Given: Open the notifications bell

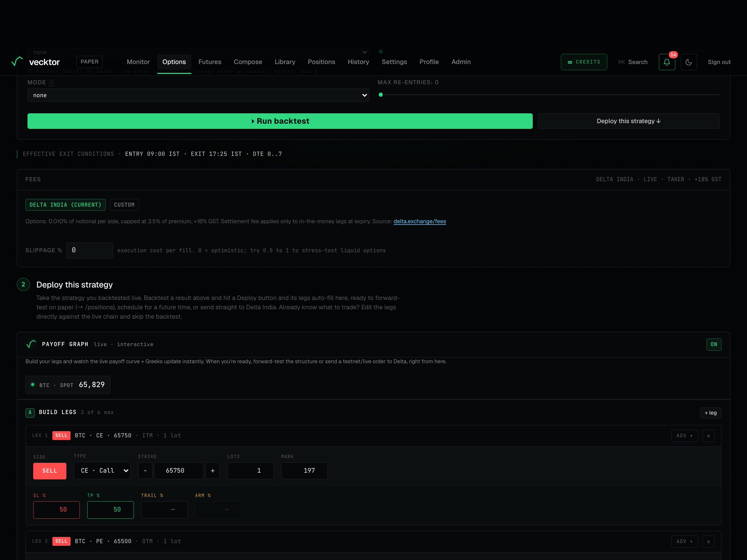Looking at the screenshot, I should coord(667,62).
